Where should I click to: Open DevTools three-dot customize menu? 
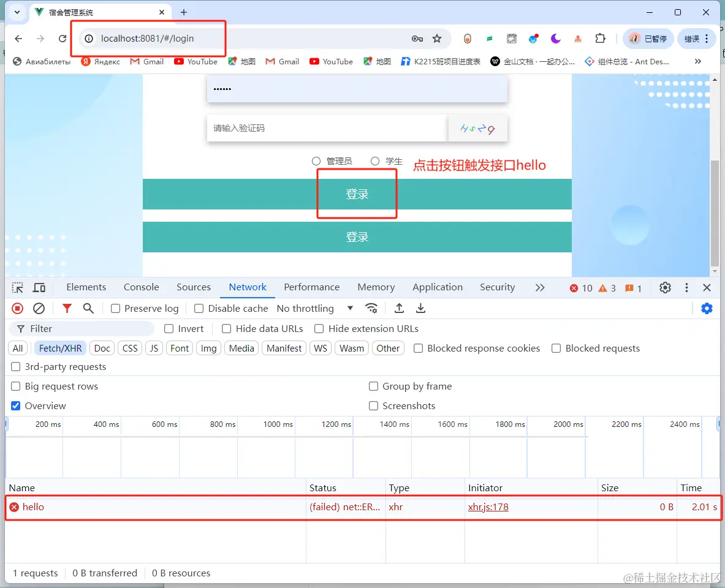pos(686,287)
